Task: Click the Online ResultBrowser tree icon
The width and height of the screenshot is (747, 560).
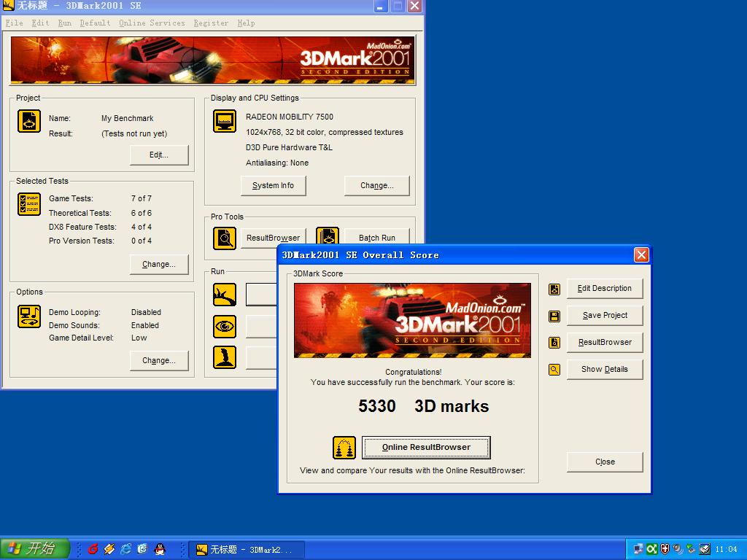Action: (x=344, y=448)
